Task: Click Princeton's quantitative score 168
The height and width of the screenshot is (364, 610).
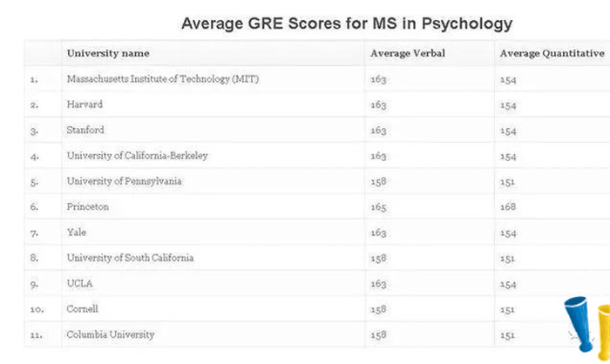Action: [508, 206]
